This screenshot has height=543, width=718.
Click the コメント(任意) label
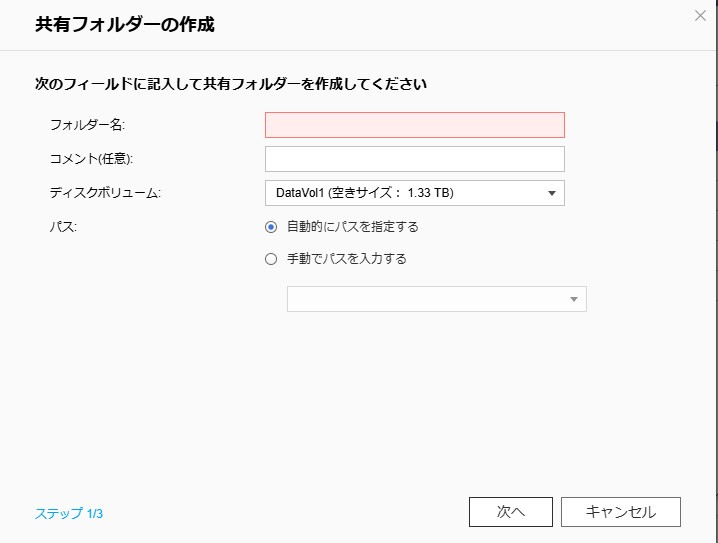91,158
